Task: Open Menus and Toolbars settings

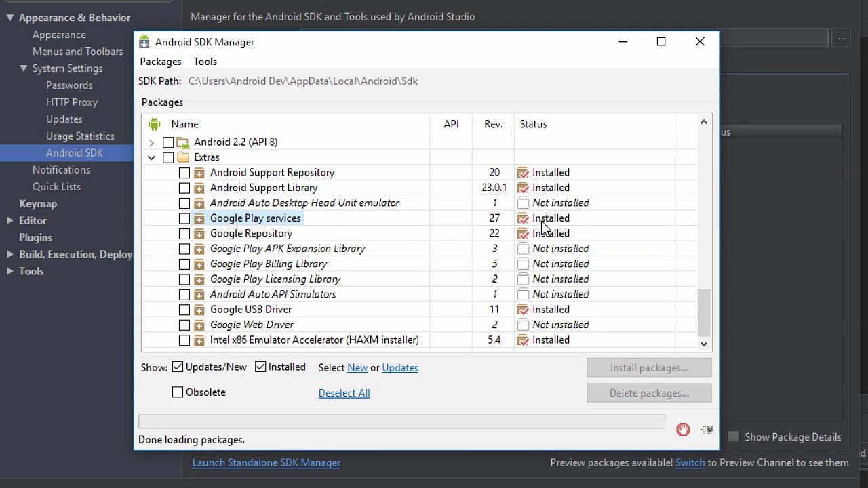Action: pyautogui.click(x=78, y=52)
